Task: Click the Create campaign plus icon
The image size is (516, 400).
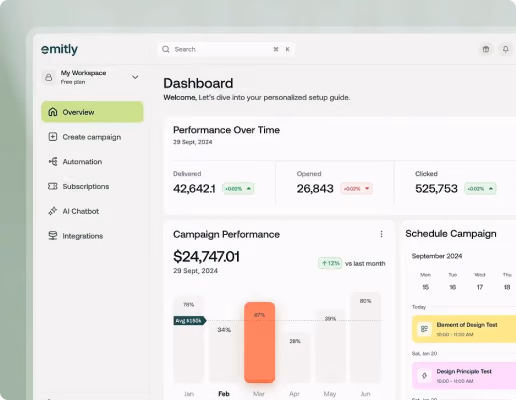Action: (53, 137)
